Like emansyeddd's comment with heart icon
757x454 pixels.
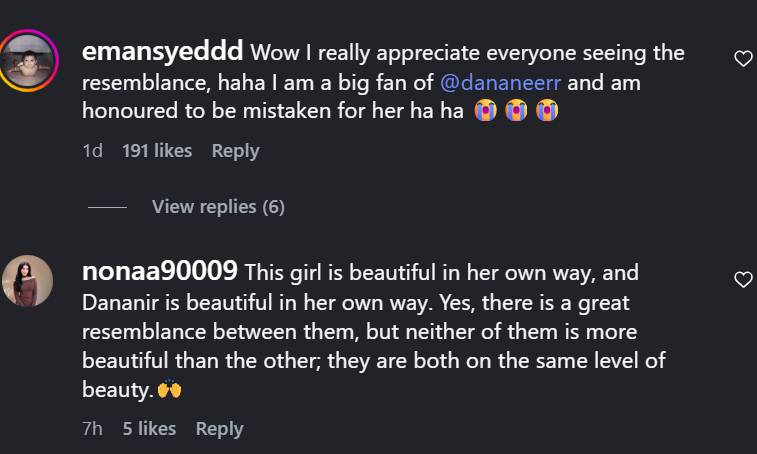pyautogui.click(x=743, y=59)
